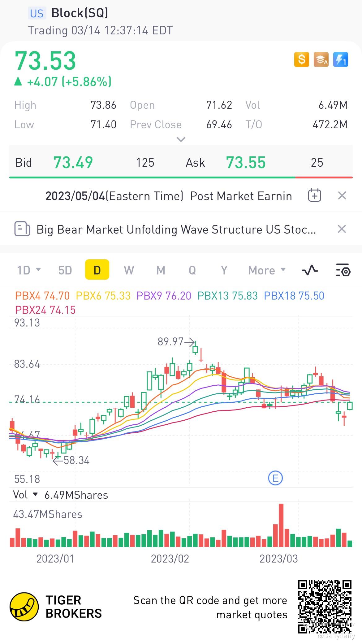
Task: Open the news article document icon
Action: 22,229
